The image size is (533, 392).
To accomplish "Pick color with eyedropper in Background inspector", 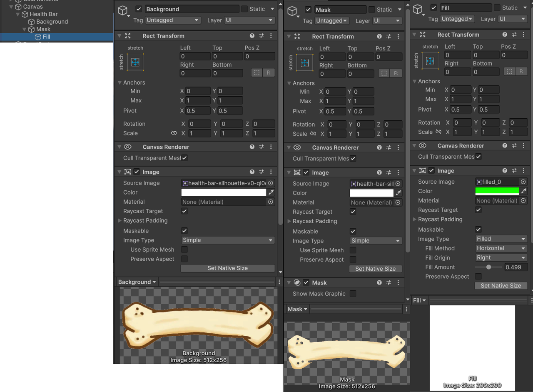I will 271,192.
